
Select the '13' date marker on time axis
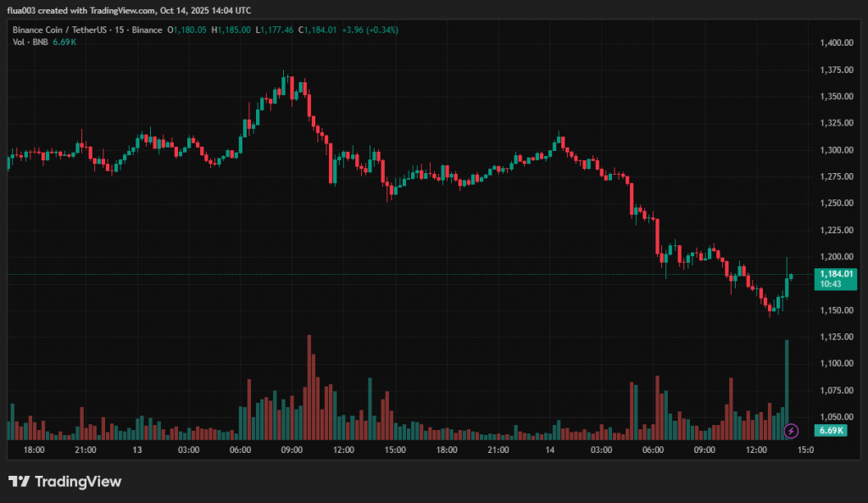pyautogui.click(x=137, y=450)
